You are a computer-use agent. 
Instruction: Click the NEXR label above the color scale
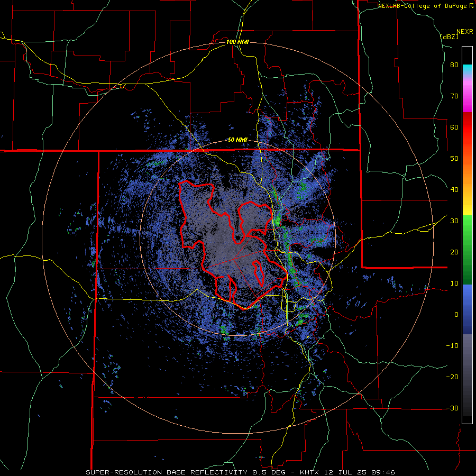(x=464, y=32)
